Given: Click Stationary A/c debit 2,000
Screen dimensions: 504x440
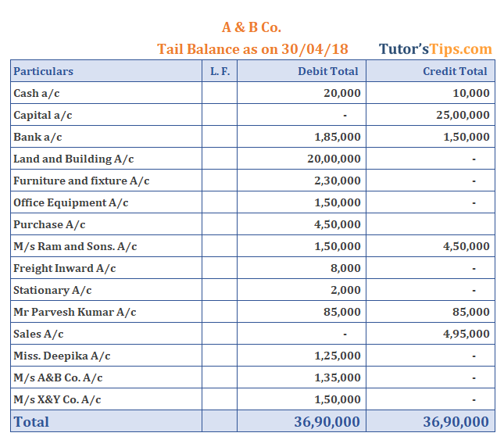Looking at the screenshot, I should (x=345, y=290).
